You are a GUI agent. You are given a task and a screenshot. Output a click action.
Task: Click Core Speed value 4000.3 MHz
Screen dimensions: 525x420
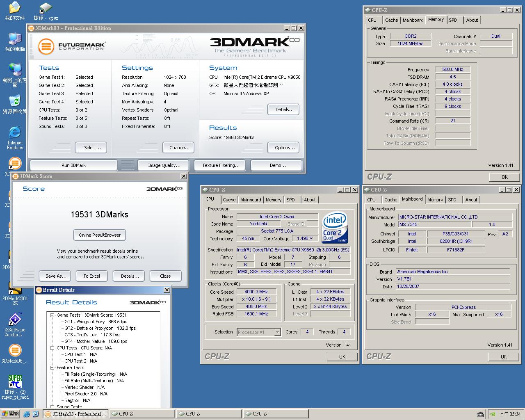tap(256, 292)
